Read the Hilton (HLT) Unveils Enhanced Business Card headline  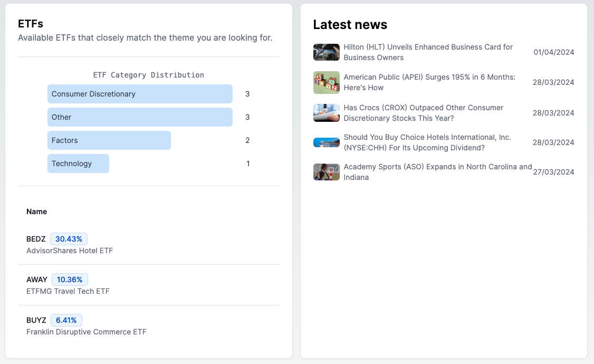[428, 52]
